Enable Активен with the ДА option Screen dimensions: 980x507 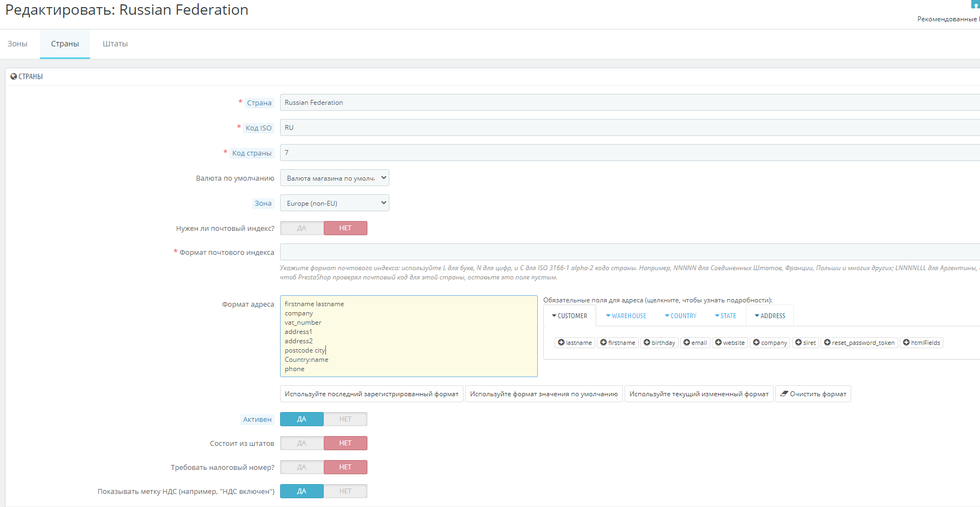tap(302, 419)
